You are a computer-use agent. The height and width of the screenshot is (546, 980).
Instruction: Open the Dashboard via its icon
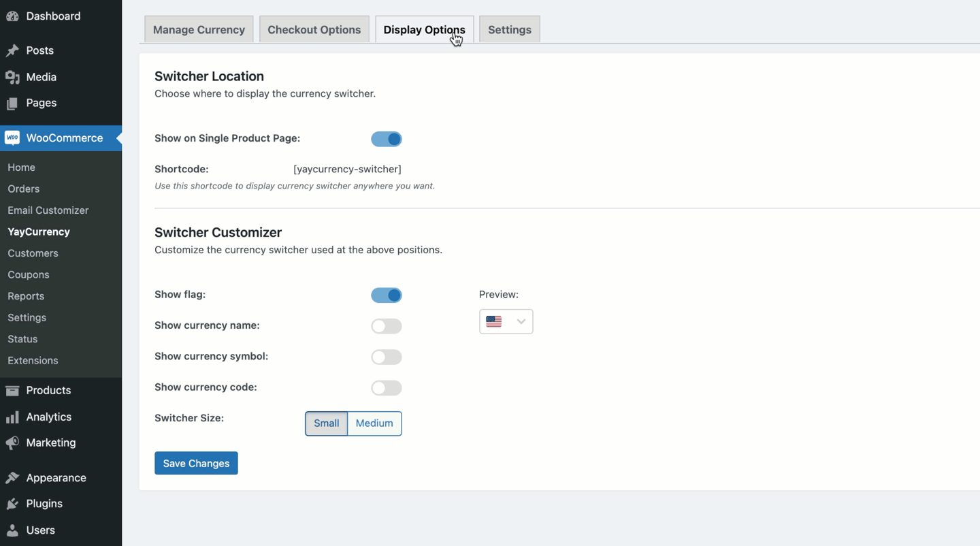click(x=12, y=15)
